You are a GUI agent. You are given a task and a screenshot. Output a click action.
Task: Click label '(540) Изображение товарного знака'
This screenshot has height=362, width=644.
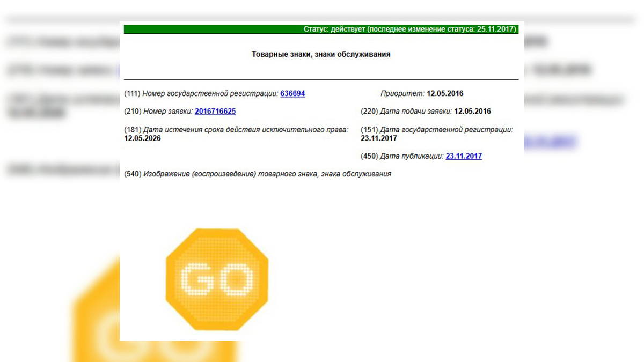tap(258, 174)
